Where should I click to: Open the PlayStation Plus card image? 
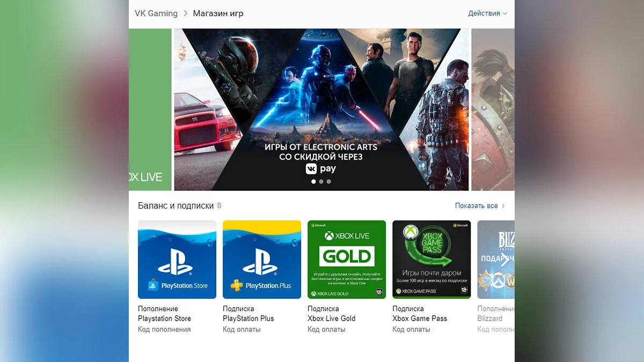pyautogui.click(x=262, y=260)
